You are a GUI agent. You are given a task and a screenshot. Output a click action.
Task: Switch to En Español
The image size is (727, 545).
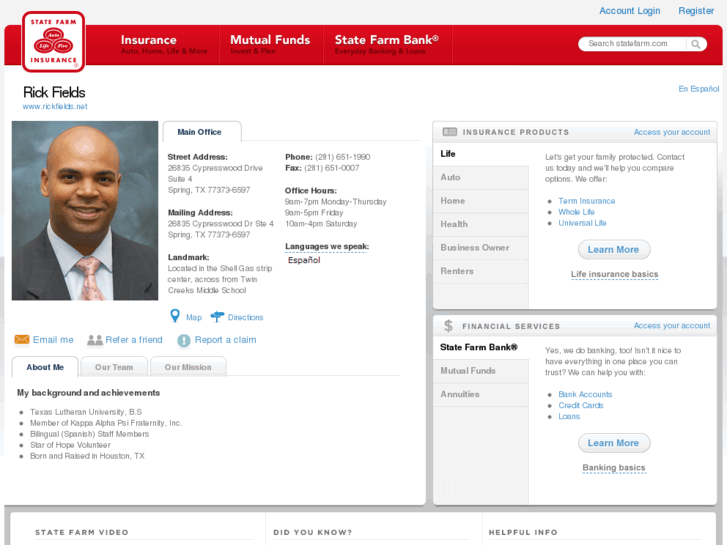click(x=699, y=89)
